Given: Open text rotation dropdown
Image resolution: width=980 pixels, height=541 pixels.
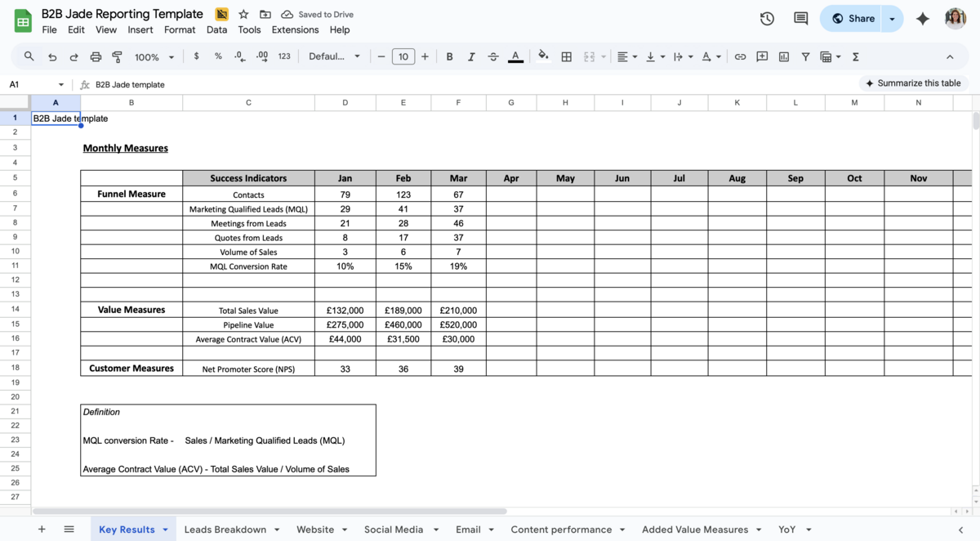Looking at the screenshot, I should 711,56.
